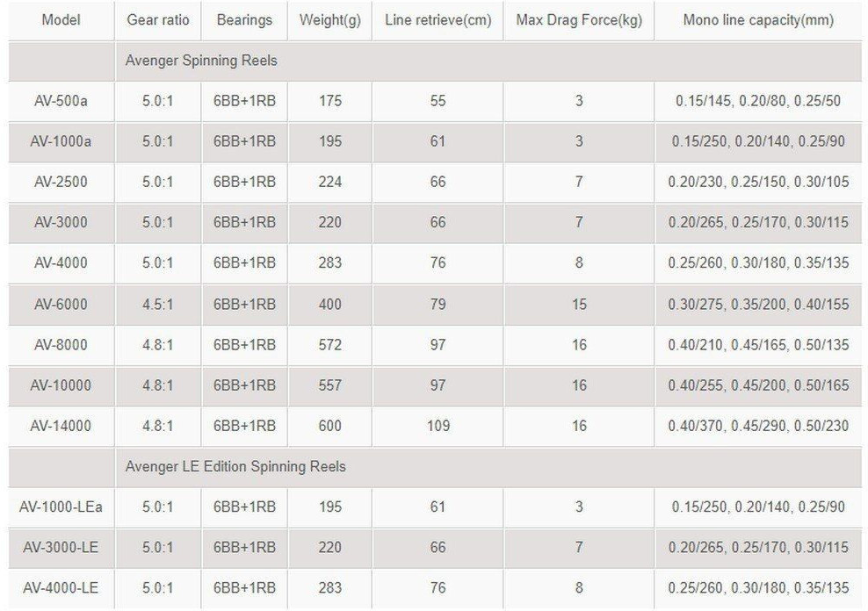Select the AV-2500 model cell
Viewport: 868px width, 611px height.
click(x=61, y=182)
